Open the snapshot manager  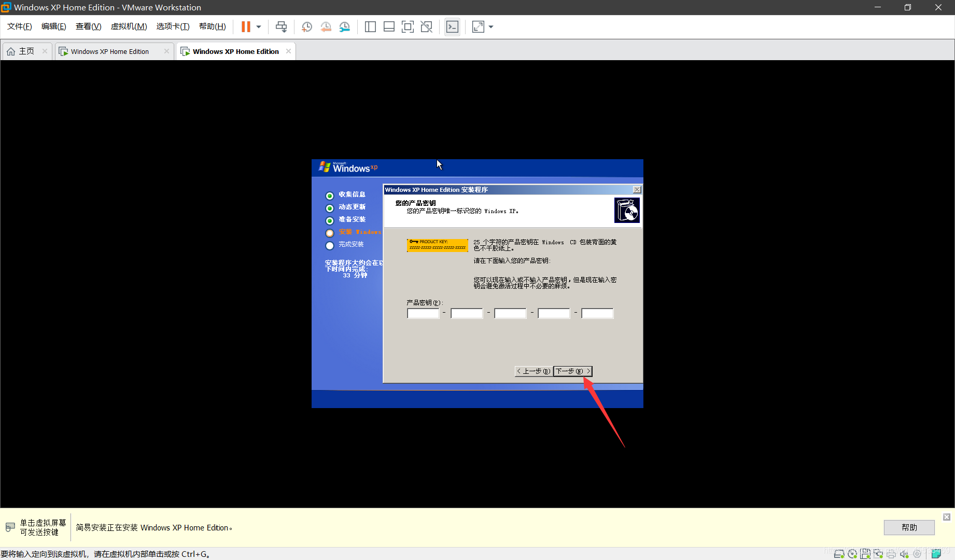[345, 26]
